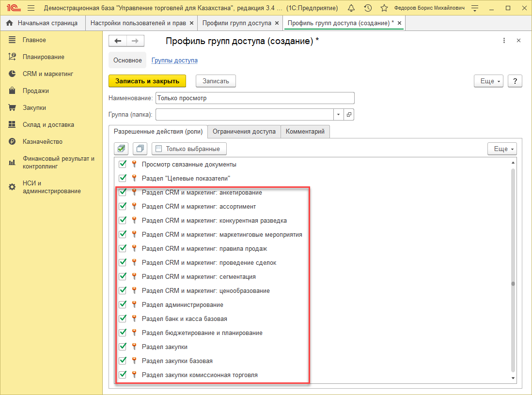Uncheck "Раздел CRM и маркетинг: ценообразование"

tap(123, 290)
